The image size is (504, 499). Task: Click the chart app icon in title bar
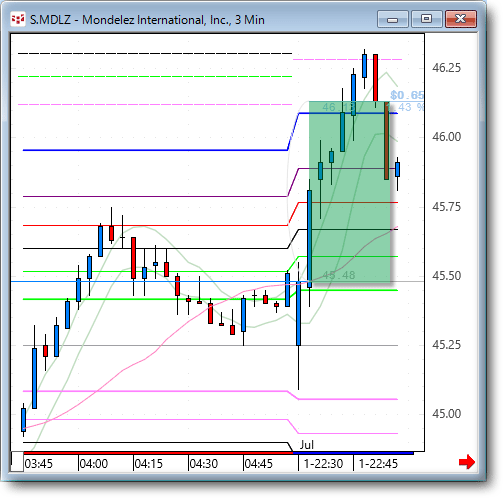point(18,20)
